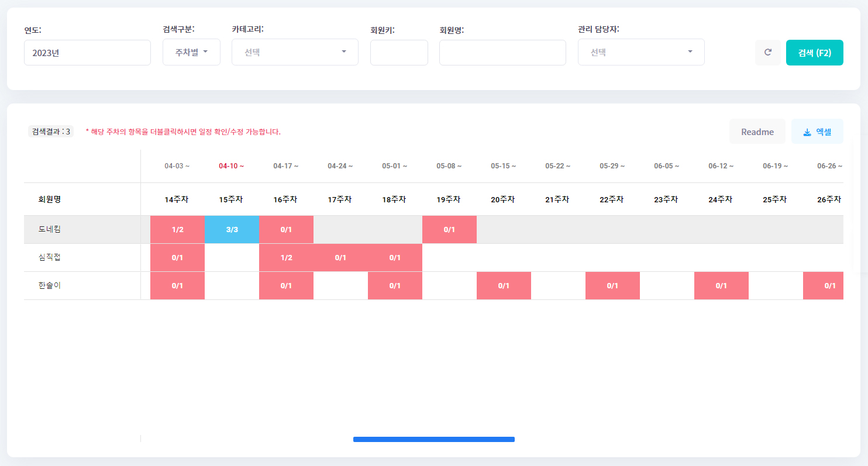Click the 한솔이 member name
The width and height of the screenshot is (868, 466).
50,285
